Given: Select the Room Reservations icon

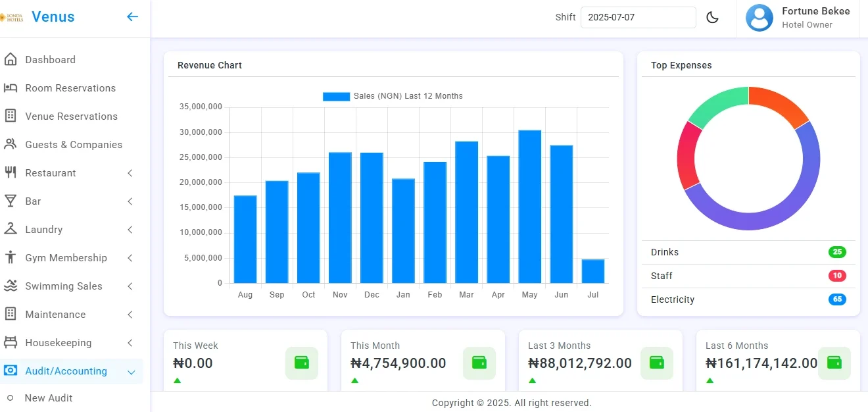Looking at the screenshot, I should tap(12, 88).
